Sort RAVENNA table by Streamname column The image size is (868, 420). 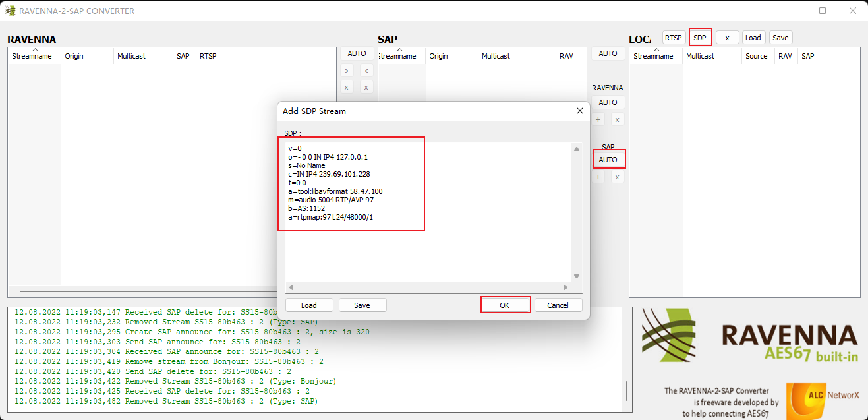tap(34, 56)
